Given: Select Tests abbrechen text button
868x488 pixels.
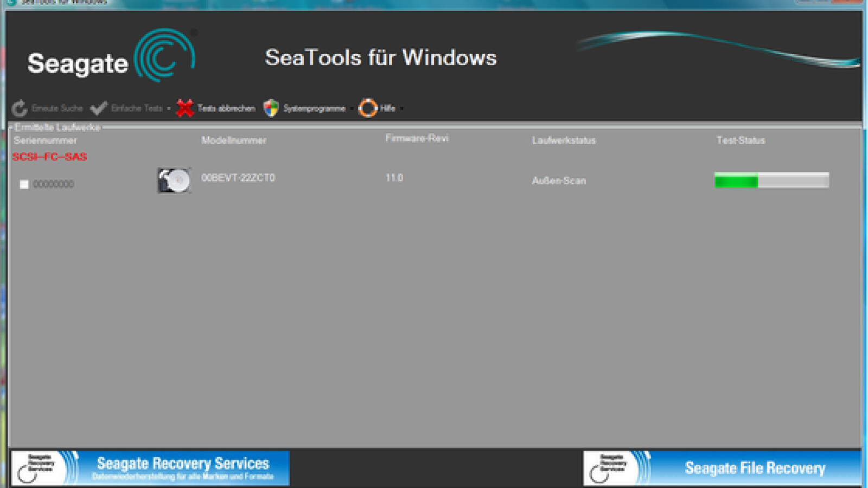Looking at the screenshot, I should [x=226, y=108].
